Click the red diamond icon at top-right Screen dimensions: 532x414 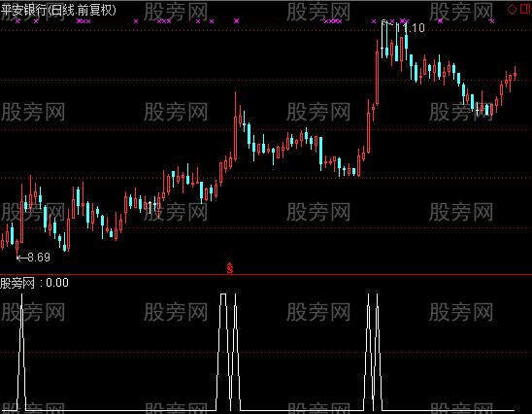coord(512,9)
